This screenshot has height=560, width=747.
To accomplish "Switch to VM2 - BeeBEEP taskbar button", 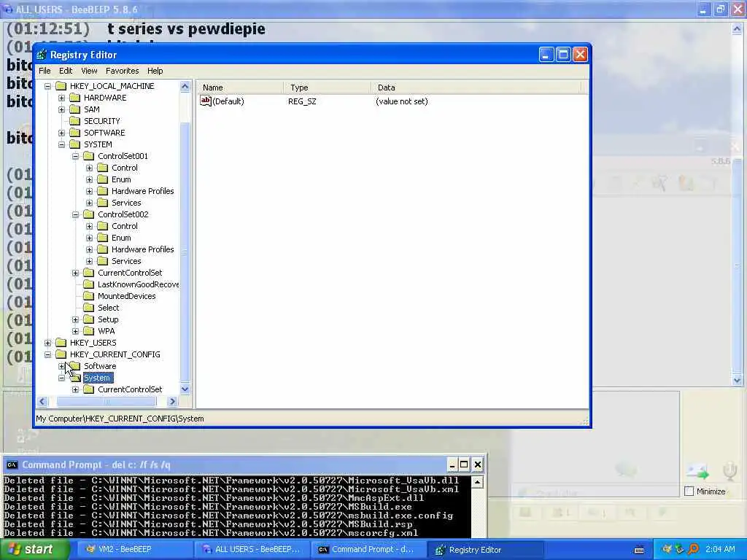I will [133, 550].
